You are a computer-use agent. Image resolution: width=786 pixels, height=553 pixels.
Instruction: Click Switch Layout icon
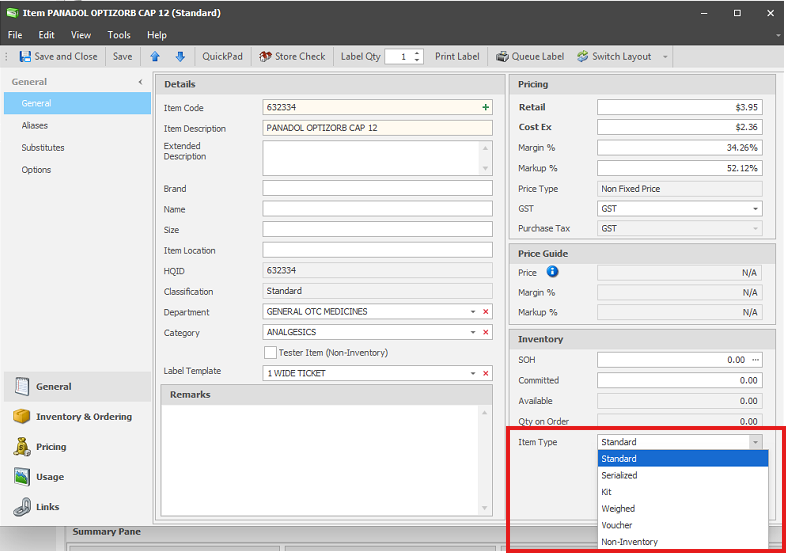click(582, 57)
